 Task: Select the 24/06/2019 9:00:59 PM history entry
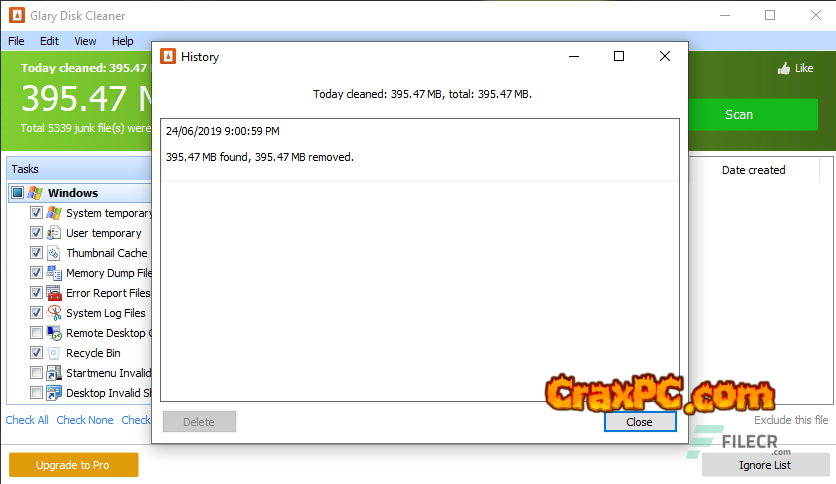[223, 131]
